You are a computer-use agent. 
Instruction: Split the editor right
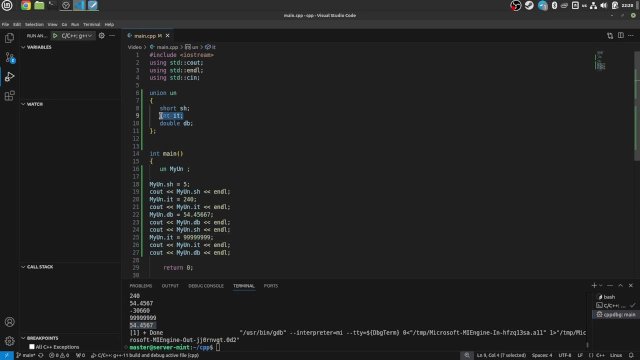point(620,36)
